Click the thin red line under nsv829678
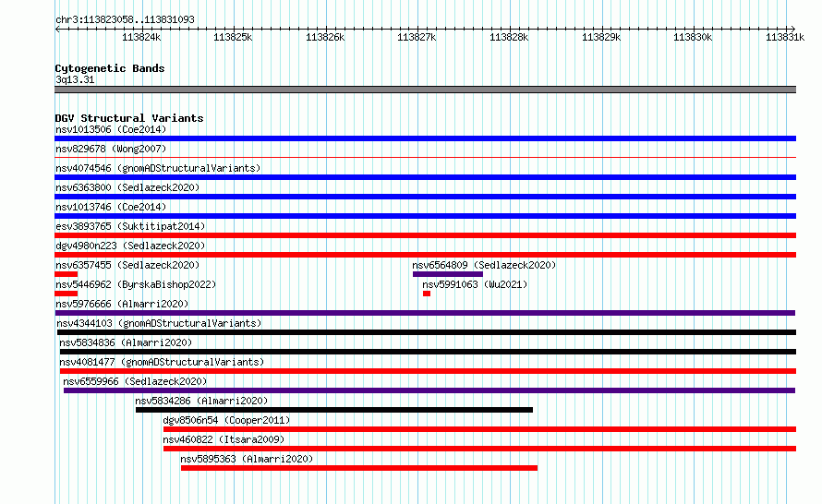The image size is (822, 504). (425, 157)
